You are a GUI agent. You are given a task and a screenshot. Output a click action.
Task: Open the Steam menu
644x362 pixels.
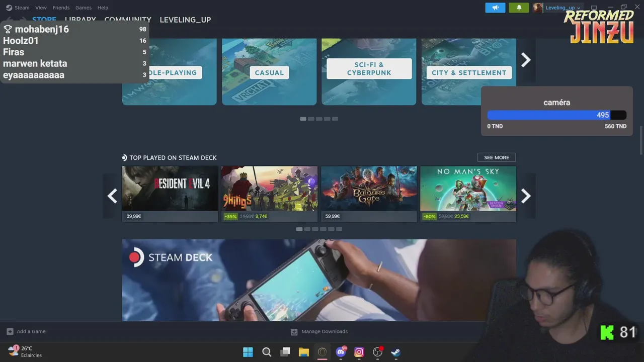(22, 8)
